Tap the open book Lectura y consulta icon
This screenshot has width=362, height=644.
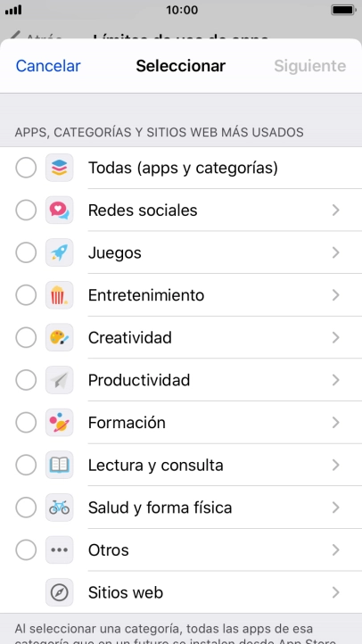tap(60, 465)
